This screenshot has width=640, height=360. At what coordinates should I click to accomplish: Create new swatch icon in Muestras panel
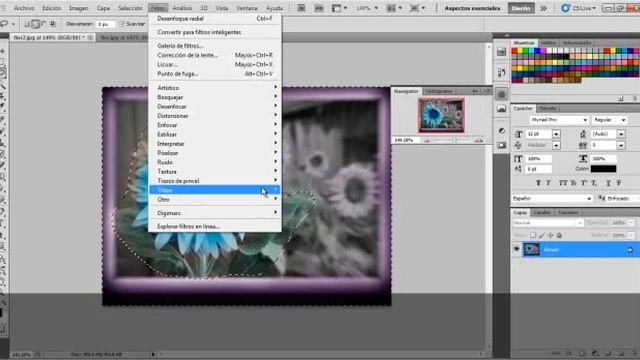tap(621, 98)
